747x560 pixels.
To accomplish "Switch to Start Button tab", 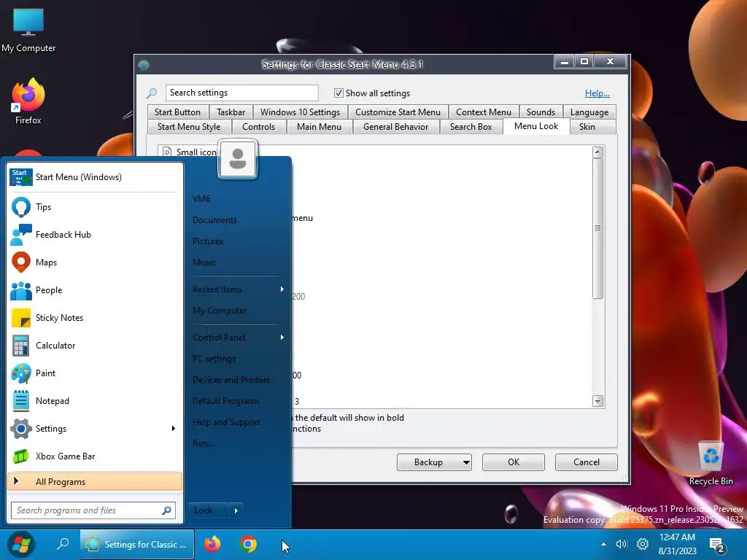I will [x=177, y=112].
